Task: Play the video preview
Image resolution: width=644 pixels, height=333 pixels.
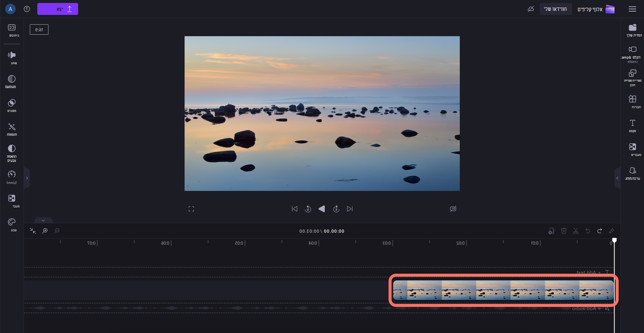Action: click(322, 209)
